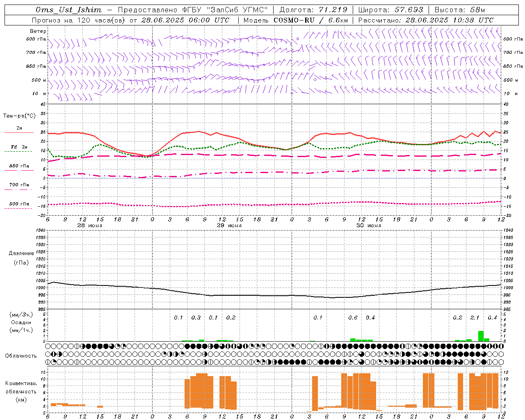The width and height of the screenshot is (525, 420).
Task: Click the 2.1 precipitation value
Action: pyautogui.click(x=475, y=318)
